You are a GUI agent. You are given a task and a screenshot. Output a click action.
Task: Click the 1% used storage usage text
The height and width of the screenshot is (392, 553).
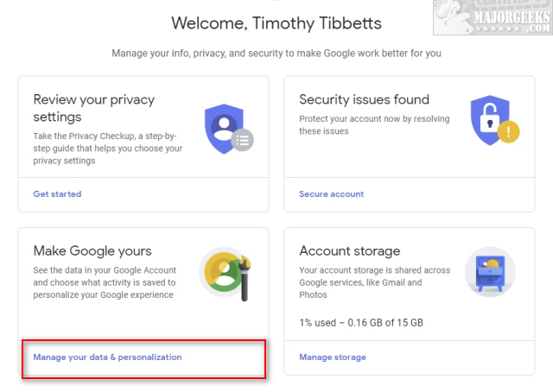(x=361, y=323)
